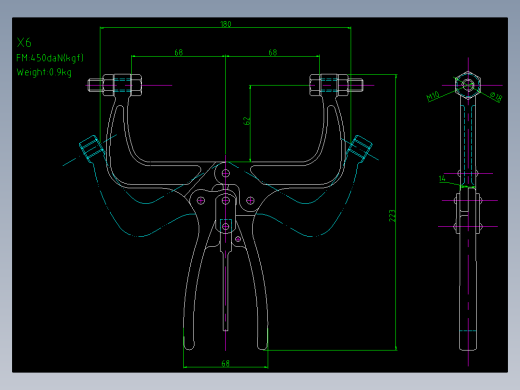Select the Weight:0.9kg text annotation
The image size is (520, 390).
click(x=44, y=72)
